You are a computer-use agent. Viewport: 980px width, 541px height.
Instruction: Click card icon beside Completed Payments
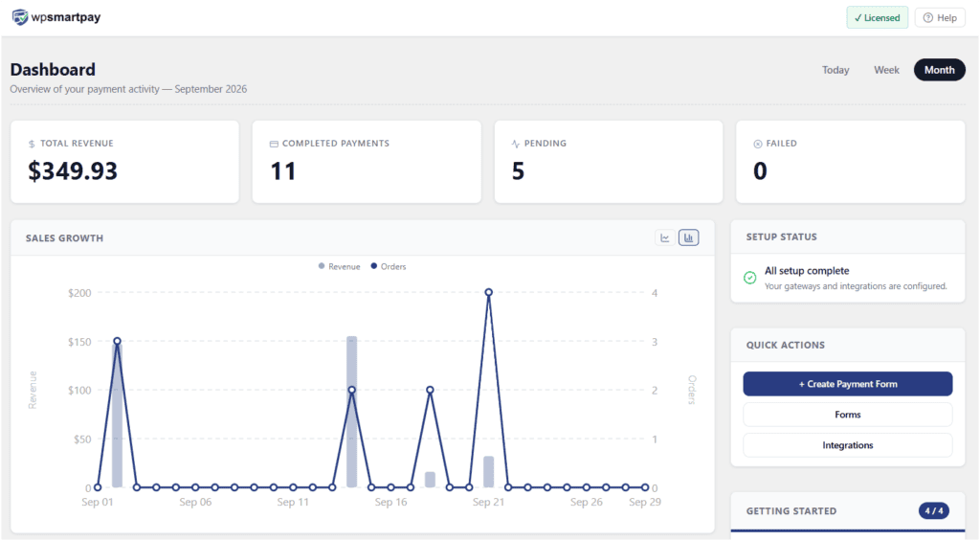[274, 144]
